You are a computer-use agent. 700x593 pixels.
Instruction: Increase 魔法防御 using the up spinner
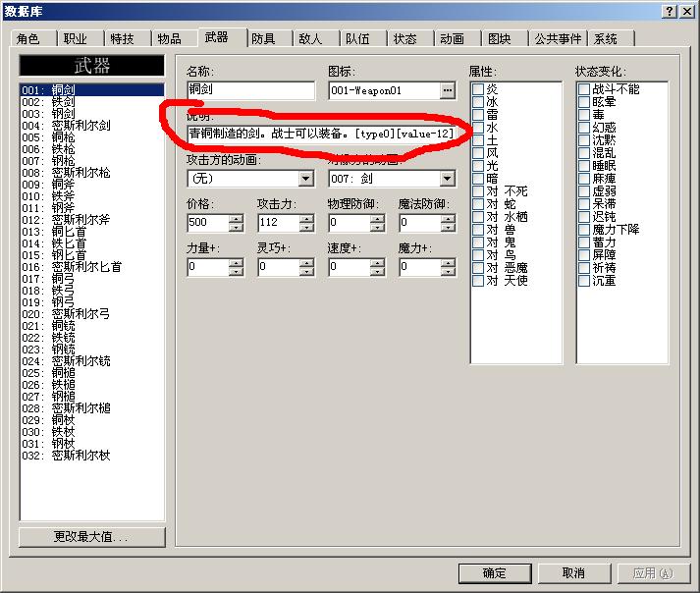point(448,218)
